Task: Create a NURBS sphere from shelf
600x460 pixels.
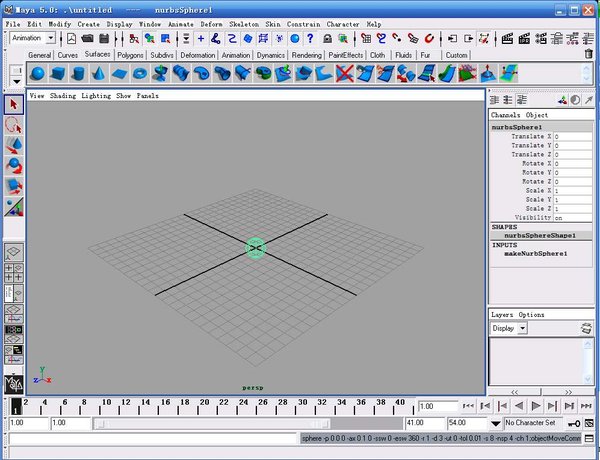Action: click(x=37, y=74)
